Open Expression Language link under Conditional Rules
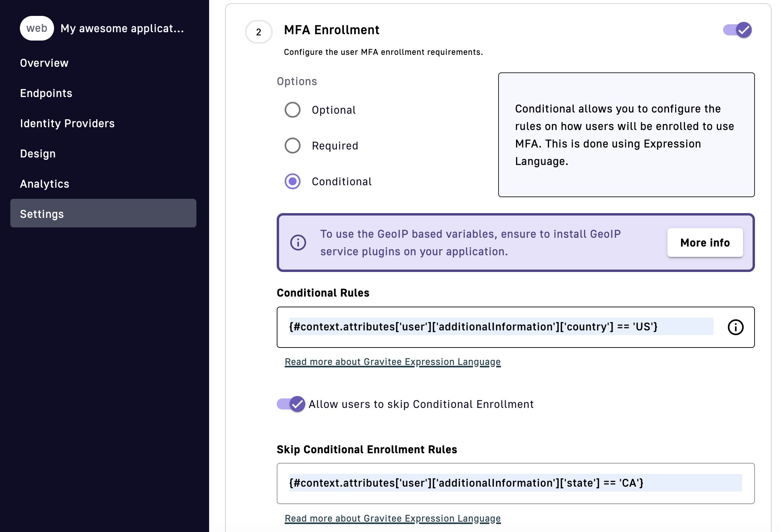The height and width of the screenshot is (532, 780). point(393,362)
